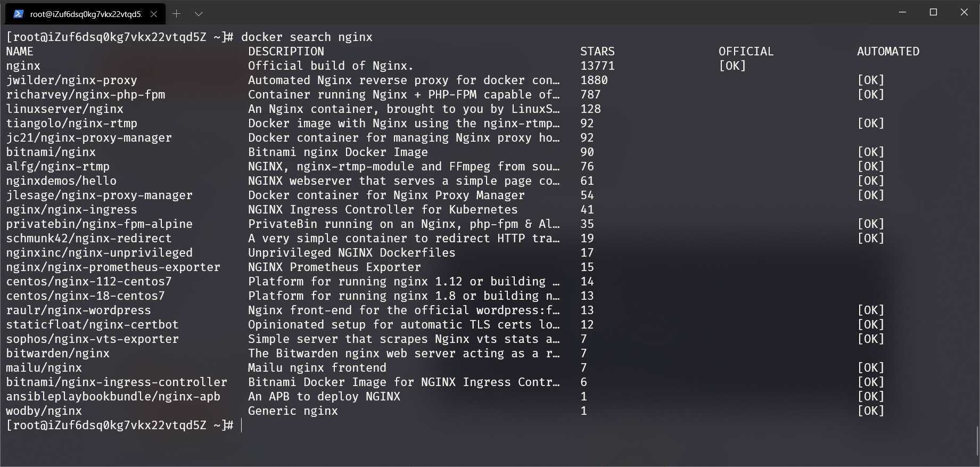
Task: Click the cursor at the last command prompt
Action: tap(242, 425)
